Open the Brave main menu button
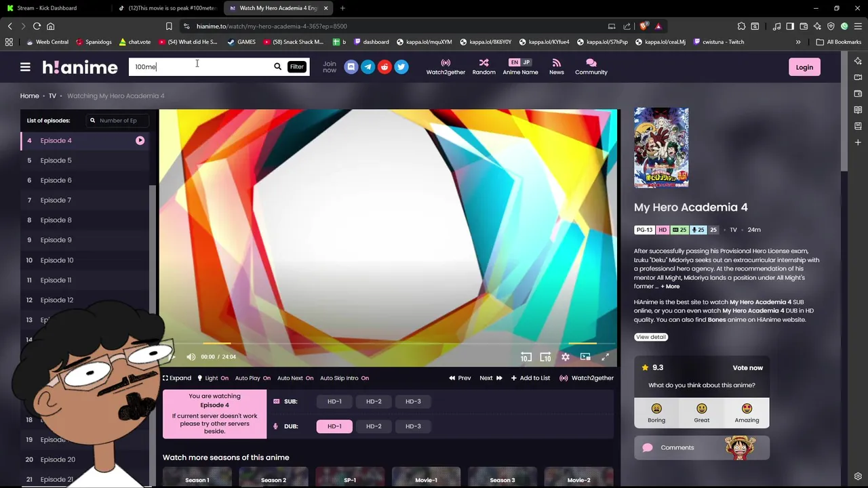 pos(857,26)
